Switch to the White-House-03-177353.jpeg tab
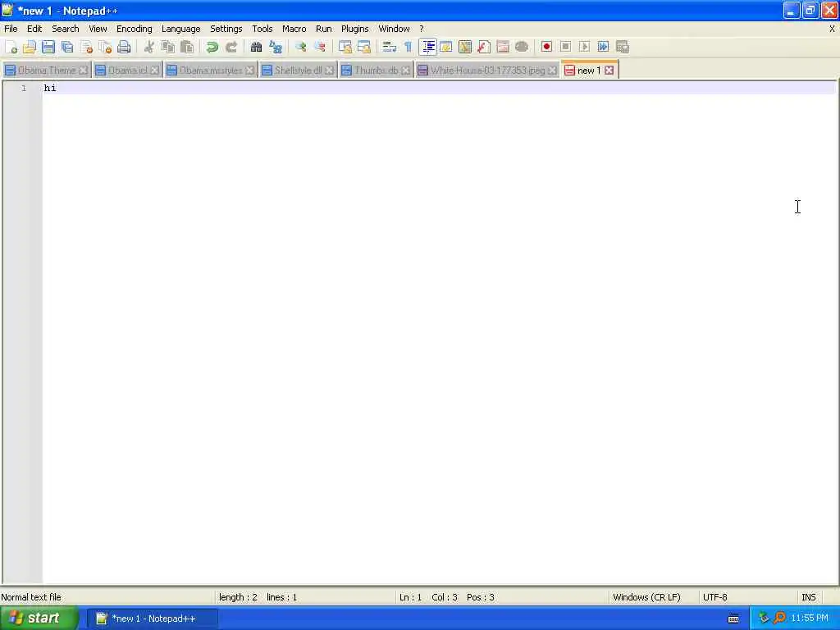The width and height of the screenshot is (840, 630). [487, 71]
